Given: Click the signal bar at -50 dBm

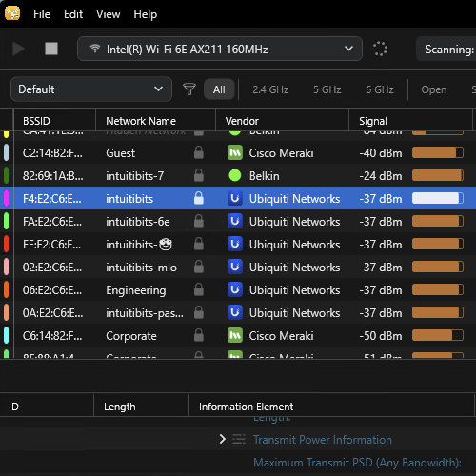Looking at the screenshot, I should point(438,335).
